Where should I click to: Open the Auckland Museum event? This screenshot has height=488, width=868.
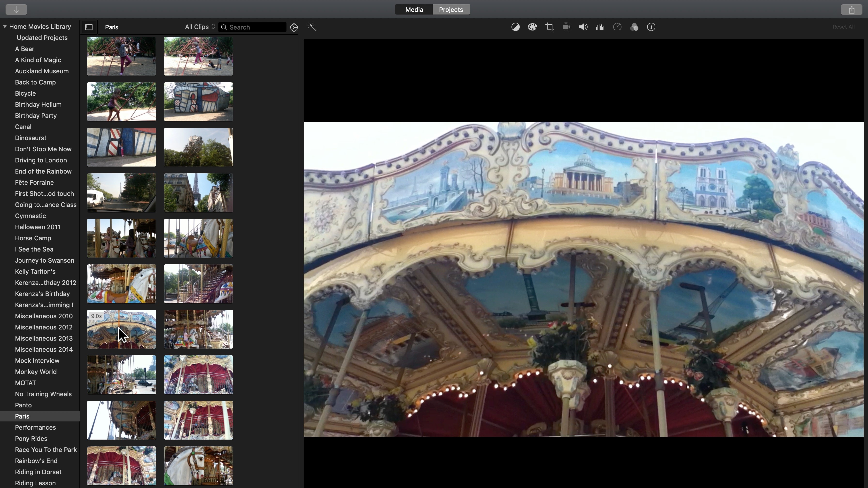(x=42, y=71)
